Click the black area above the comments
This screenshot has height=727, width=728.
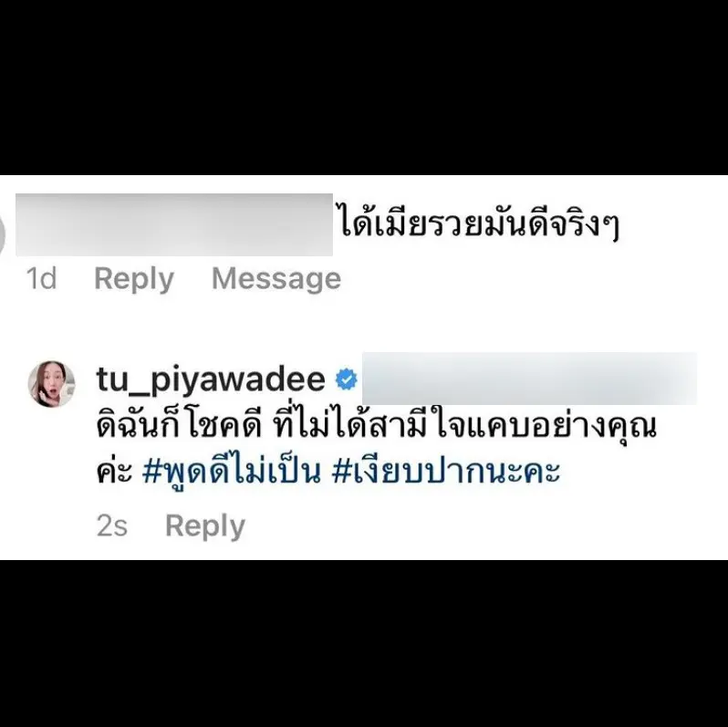[x=364, y=88]
